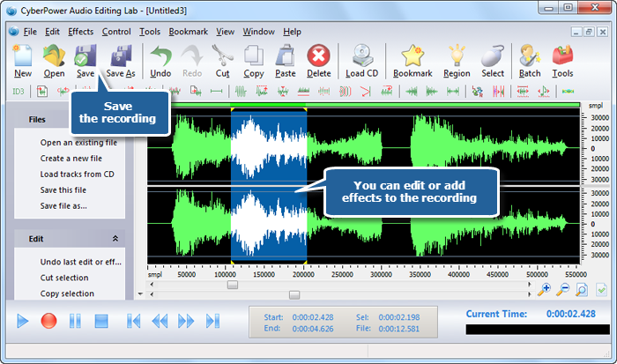The image size is (617, 364).
Task: Click the zoom-to-selection page magnifier icon
Action: [582, 290]
